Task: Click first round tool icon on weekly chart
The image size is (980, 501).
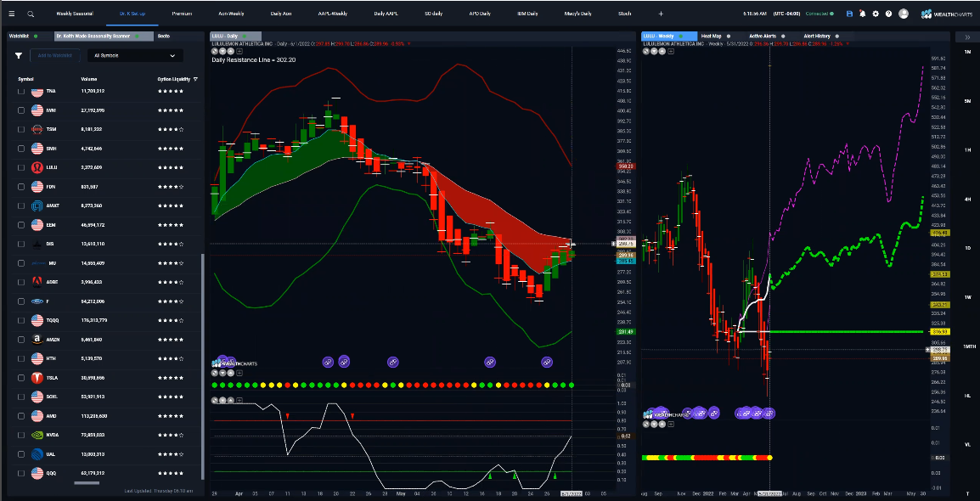Action: (x=647, y=51)
